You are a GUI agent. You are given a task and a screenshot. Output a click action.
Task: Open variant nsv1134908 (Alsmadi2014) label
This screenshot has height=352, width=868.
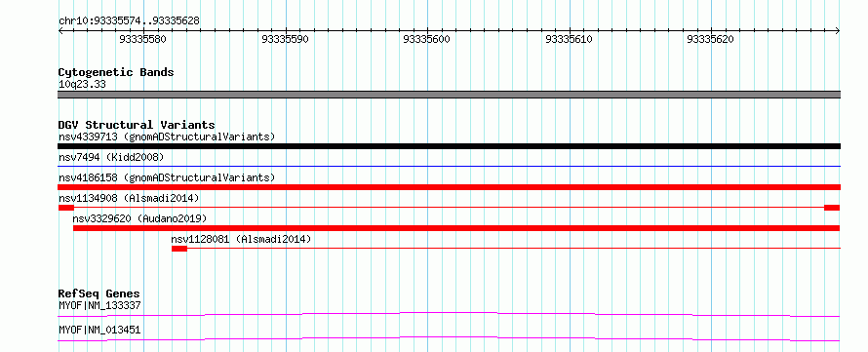coord(129,198)
